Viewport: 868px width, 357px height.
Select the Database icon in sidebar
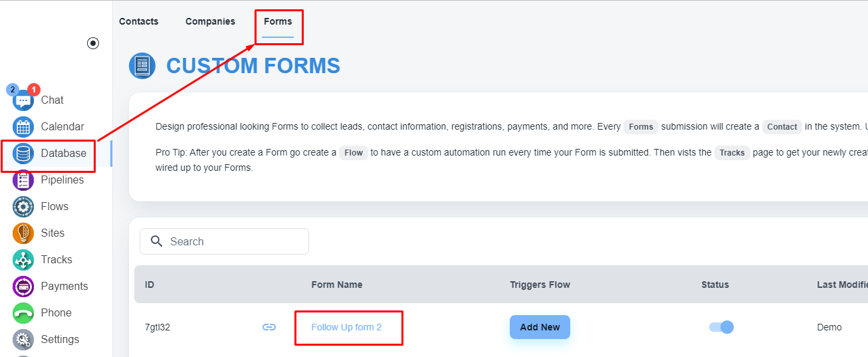point(23,154)
